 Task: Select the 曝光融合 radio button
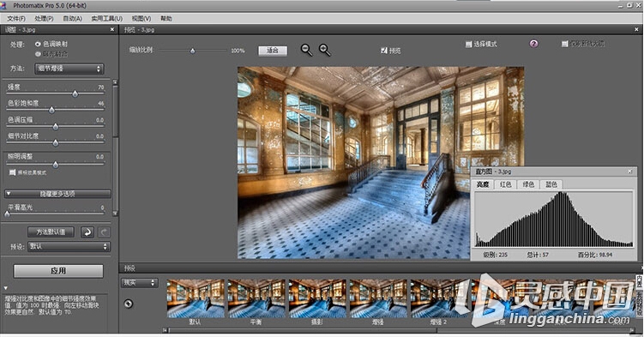(39, 54)
